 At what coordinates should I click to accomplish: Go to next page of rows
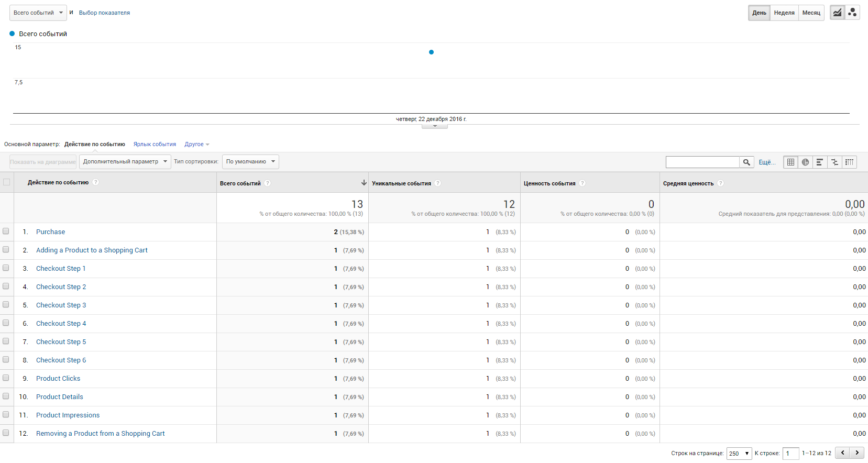click(857, 453)
